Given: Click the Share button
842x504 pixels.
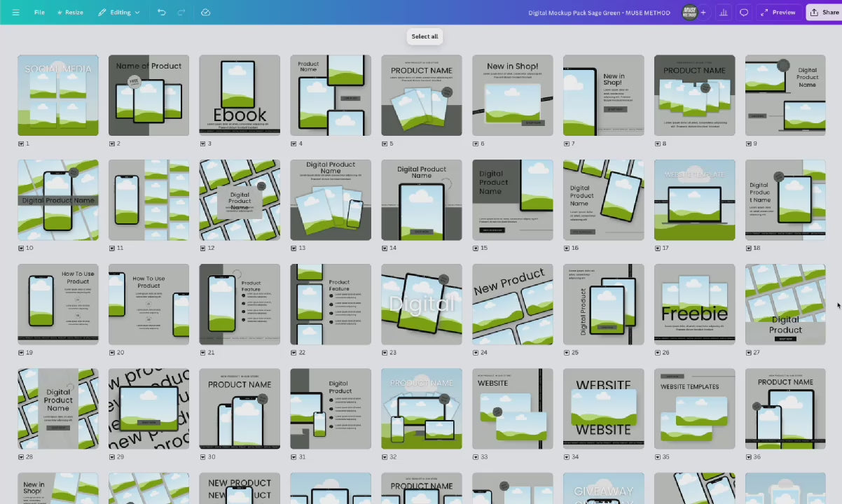Looking at the screenshot, I should point(824,13).
